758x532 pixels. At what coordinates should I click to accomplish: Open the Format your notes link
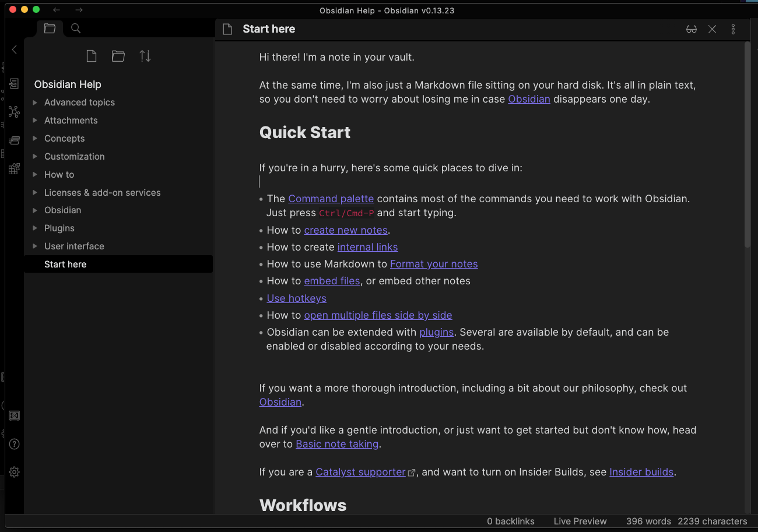coord(434,264)
